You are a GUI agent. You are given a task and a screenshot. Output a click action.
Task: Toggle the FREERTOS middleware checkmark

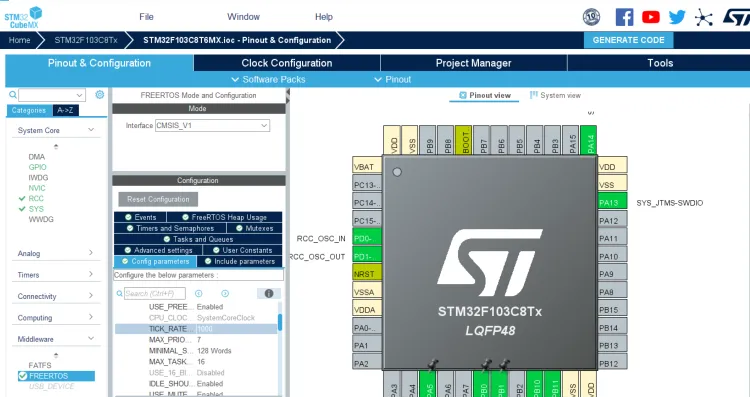(x=22, y=376)
